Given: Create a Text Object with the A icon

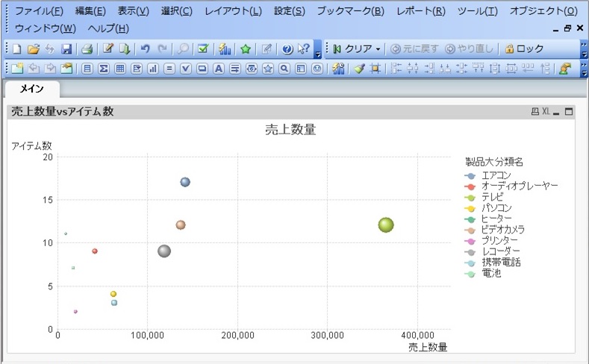Looking at the screenshot, I should click(219, 69).
